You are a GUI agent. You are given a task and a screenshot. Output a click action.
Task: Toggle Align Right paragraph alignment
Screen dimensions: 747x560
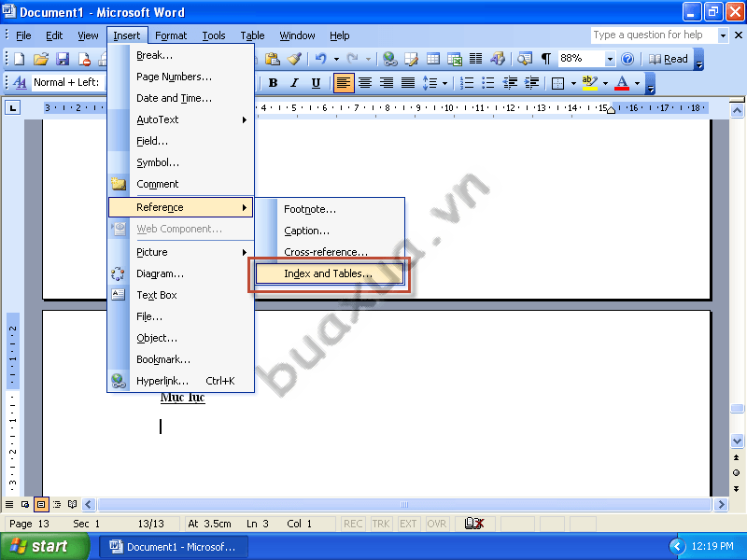coord(387,83)
